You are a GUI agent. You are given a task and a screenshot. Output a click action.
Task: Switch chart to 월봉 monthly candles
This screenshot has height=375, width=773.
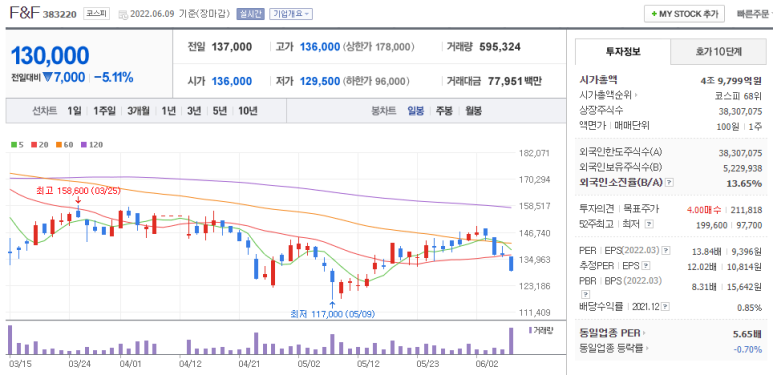pos(473,111)
